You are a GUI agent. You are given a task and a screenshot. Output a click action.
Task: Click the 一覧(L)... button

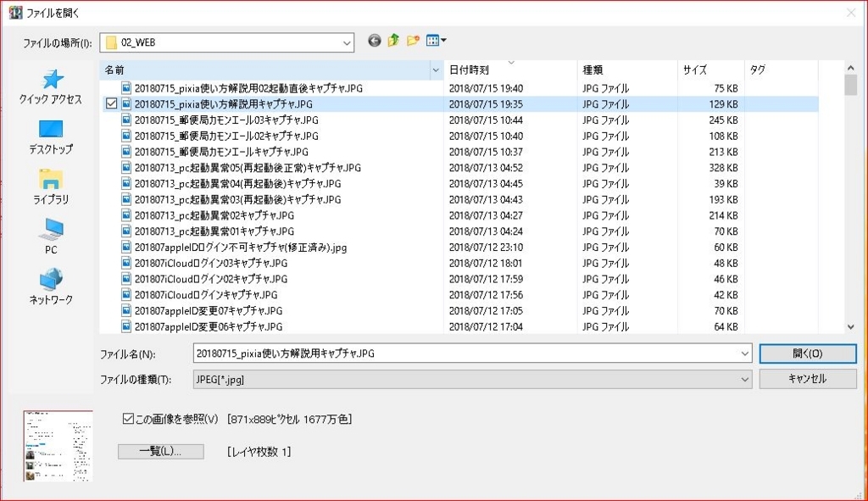coord(160,452)
